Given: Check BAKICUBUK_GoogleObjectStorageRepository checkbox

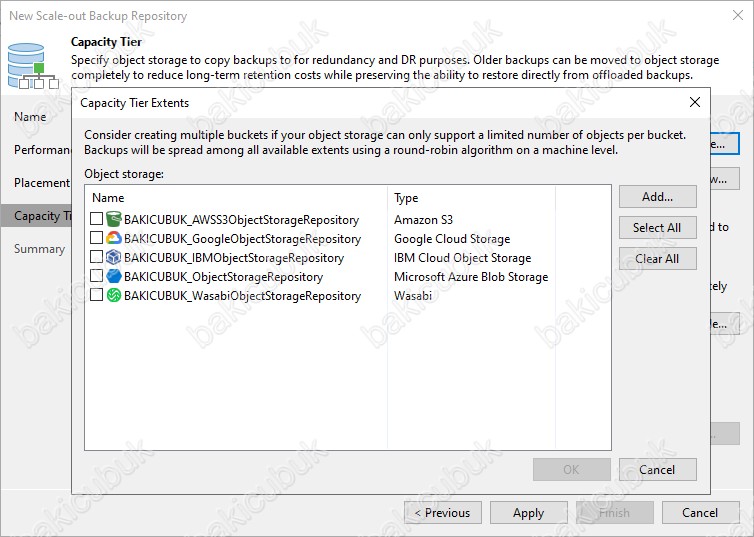Looking at the screenshot, I should [96, 237].
